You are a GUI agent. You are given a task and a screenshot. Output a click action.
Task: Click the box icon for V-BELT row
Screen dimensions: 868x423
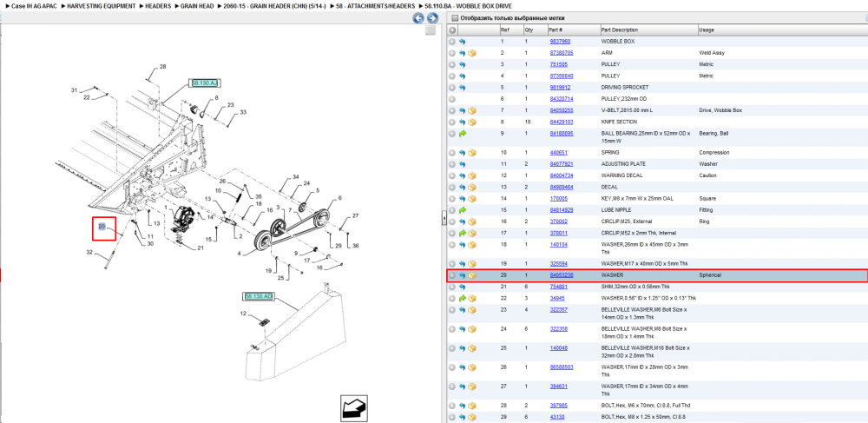(x=472, y=110)
